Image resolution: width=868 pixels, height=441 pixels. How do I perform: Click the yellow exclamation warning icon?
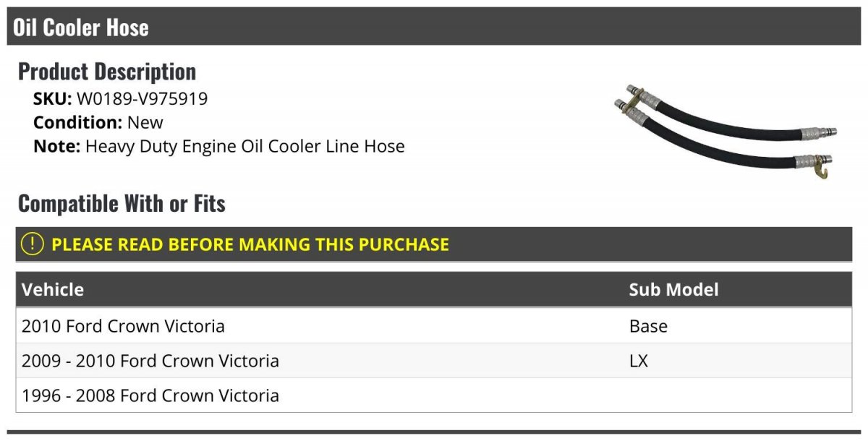point(33,244)
